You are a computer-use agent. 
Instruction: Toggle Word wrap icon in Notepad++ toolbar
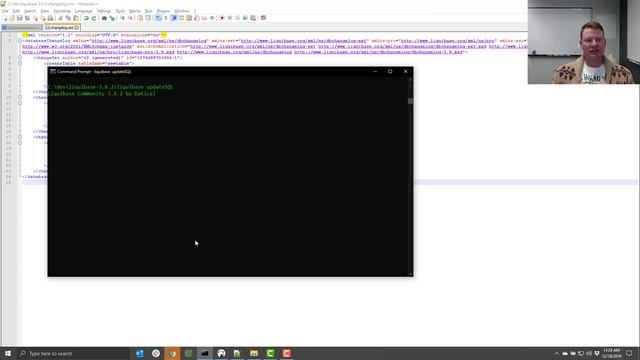click(x=158, y=18)
